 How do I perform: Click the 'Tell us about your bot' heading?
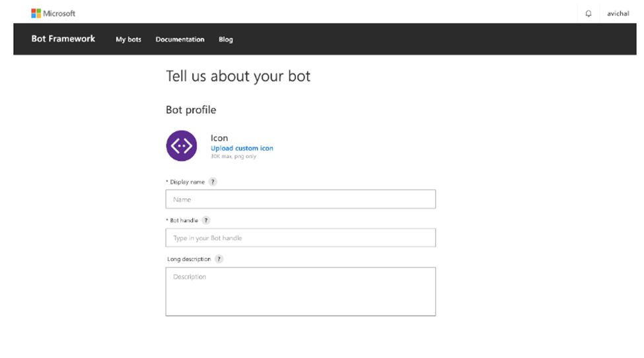[238, 76]
